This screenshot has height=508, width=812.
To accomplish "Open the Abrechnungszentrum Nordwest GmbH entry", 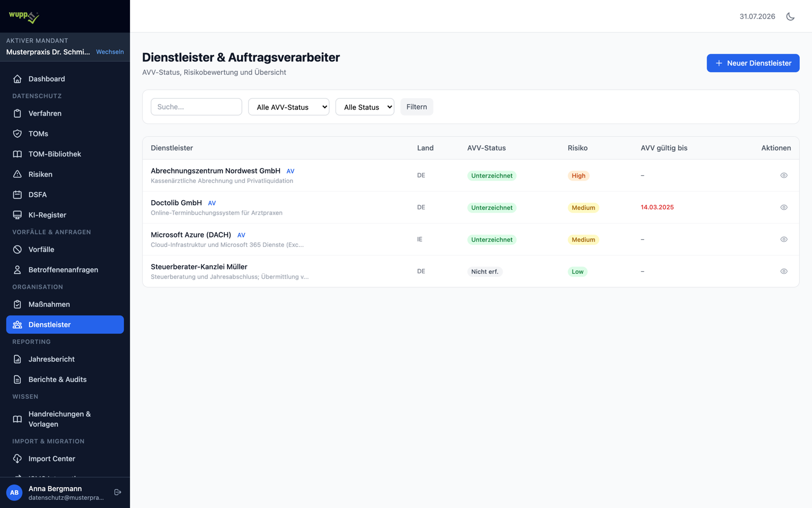I will point(215,171).
